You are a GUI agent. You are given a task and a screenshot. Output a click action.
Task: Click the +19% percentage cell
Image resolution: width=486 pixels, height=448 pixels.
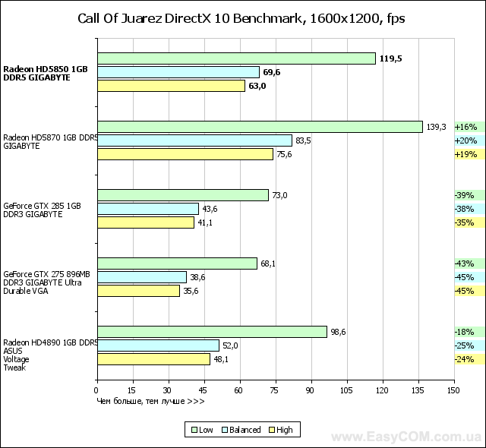469,154
